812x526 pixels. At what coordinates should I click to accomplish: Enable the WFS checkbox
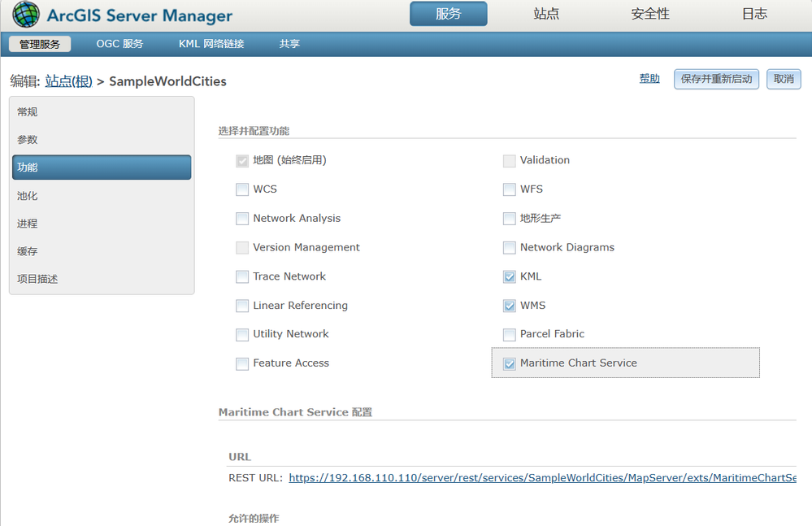click(x=510, y=189)
